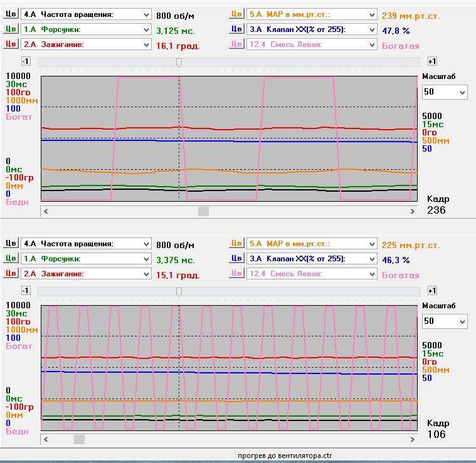Click the slider handle above the lower chart

[x=179, y=291]
